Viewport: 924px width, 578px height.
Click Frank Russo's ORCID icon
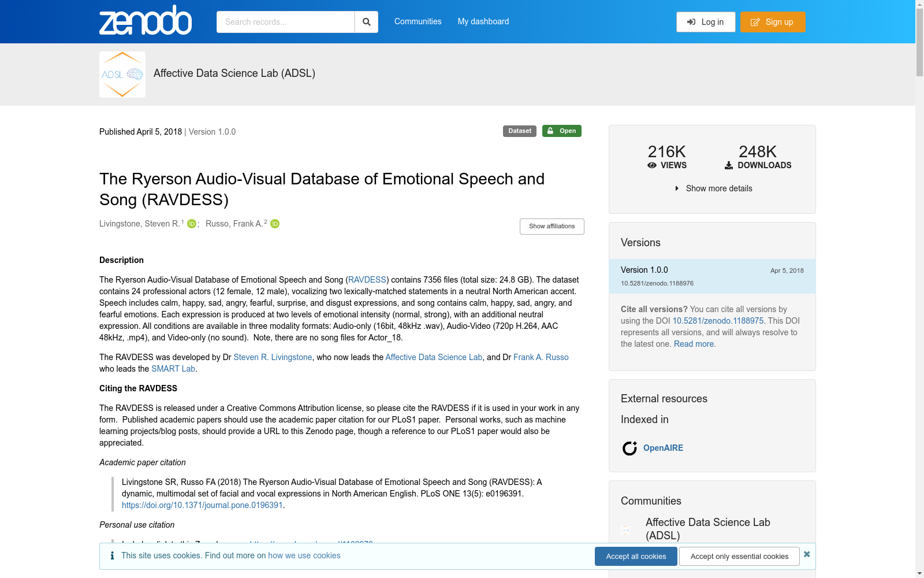coord(275,224)
